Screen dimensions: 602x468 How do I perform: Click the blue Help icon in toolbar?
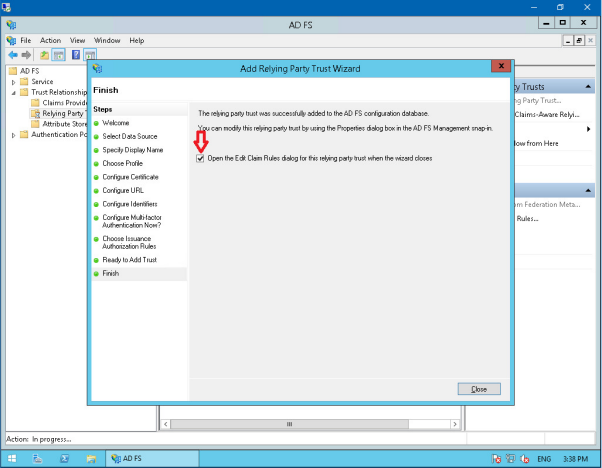pyautogui.click(x=75, y=54)
